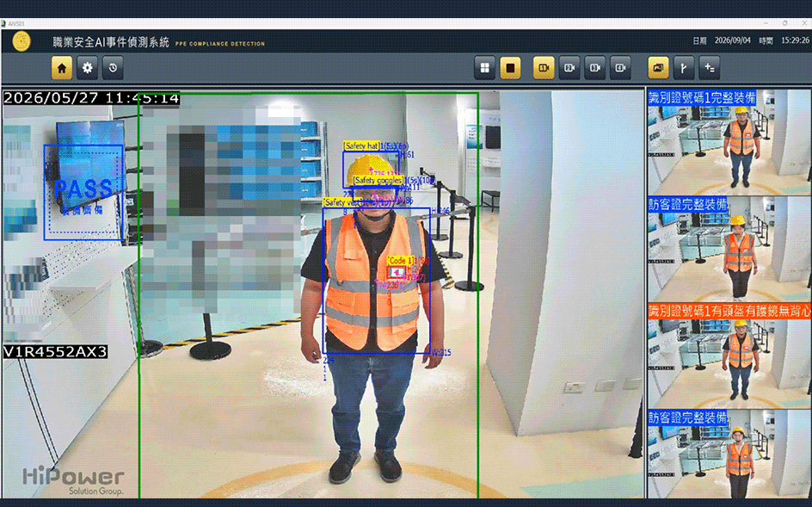This screenshot has width=812, height=507.
Task: Click the Code 1 badge detection label
Action: pyautogui.click(x=400, y=261)
